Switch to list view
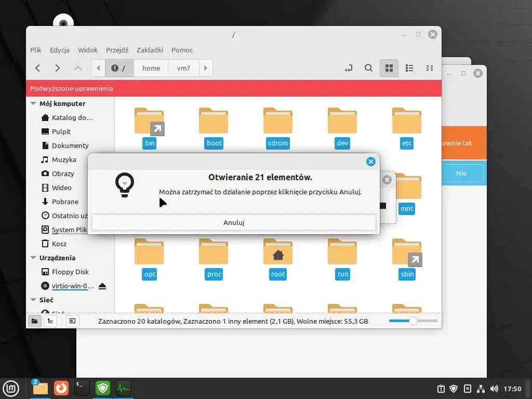 (x=409, y=68)
